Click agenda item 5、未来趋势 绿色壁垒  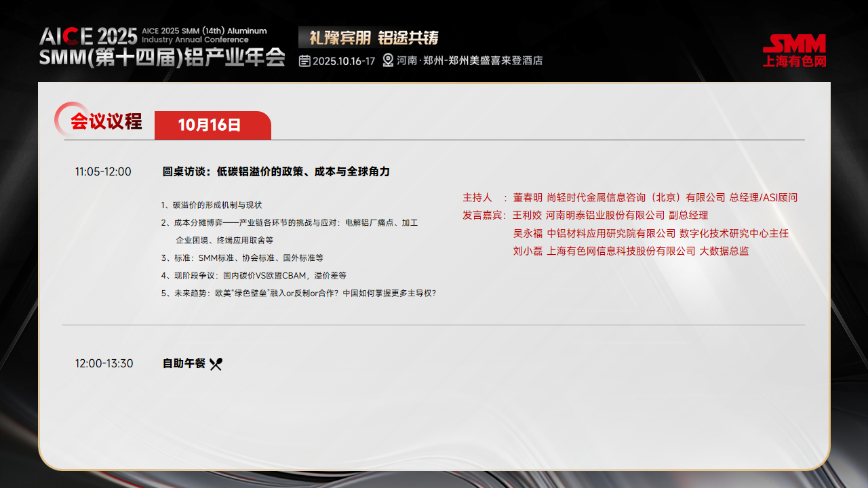298,293
